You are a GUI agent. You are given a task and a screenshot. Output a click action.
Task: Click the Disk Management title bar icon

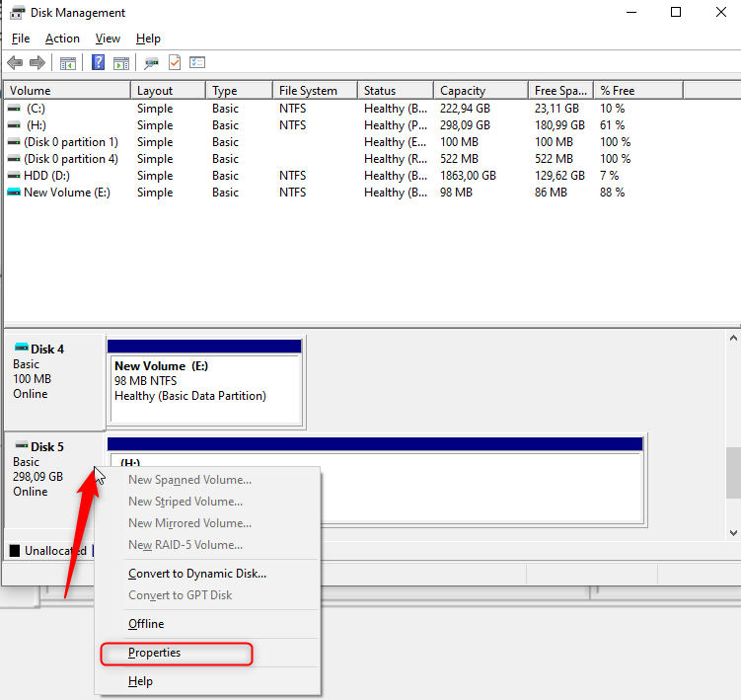tap(17, 13)
